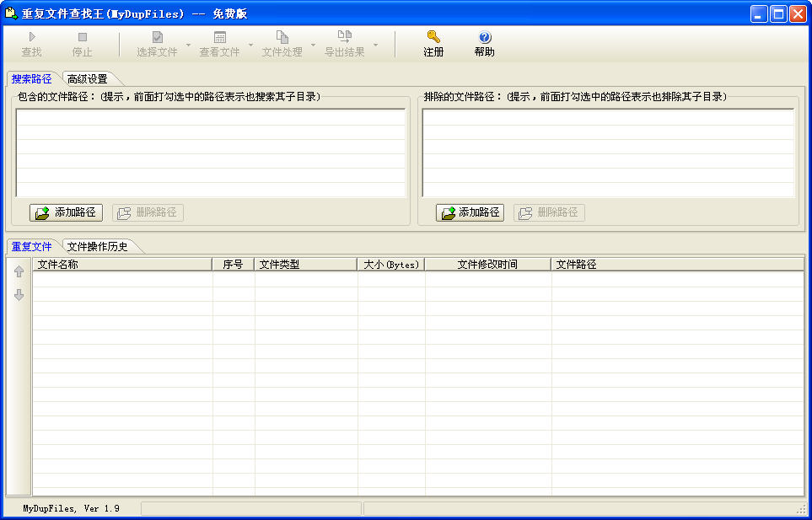Click inside the included file paths list
This screenshot has height=520, width=812.
coord(211,153)
